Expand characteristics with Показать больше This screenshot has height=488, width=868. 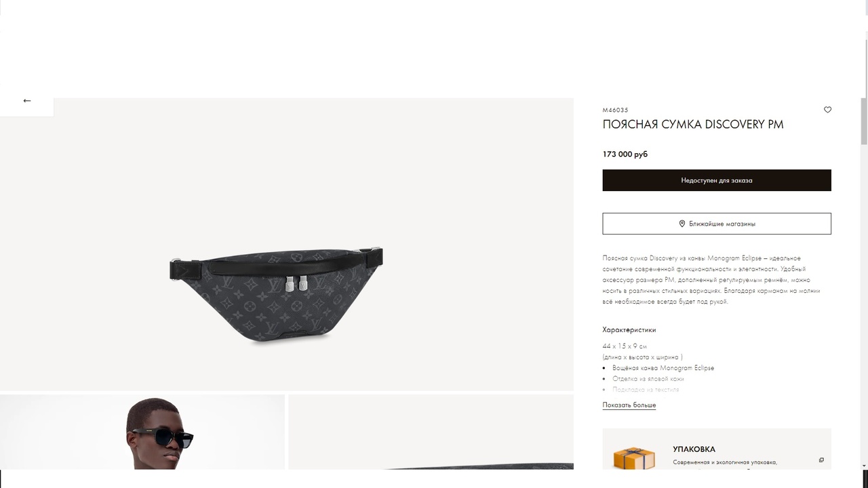pos(629,405)
